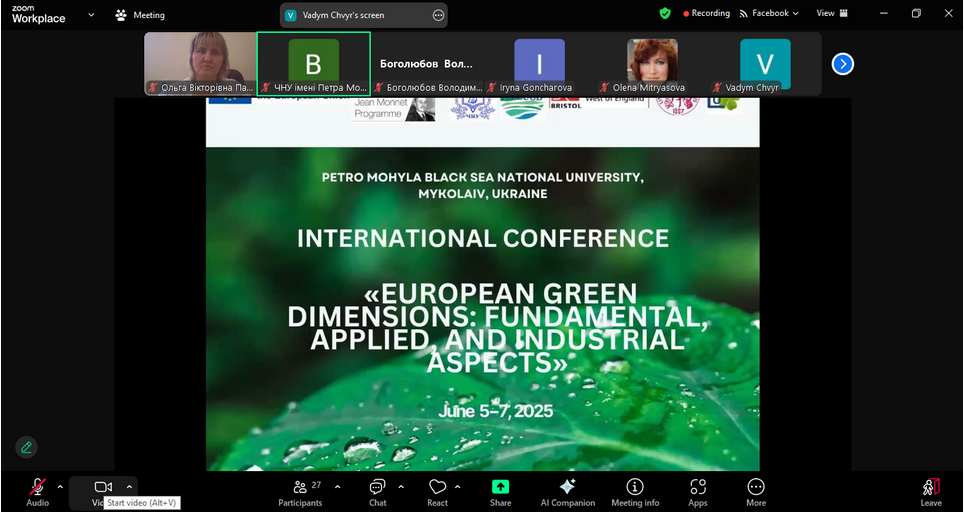
Task: Click the Vadym Chvyr's screen share label
Action: 343,15
